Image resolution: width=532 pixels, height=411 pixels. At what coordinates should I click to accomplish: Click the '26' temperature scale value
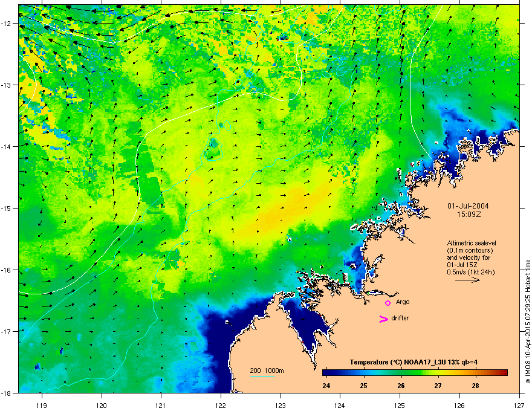coord(401,386)
